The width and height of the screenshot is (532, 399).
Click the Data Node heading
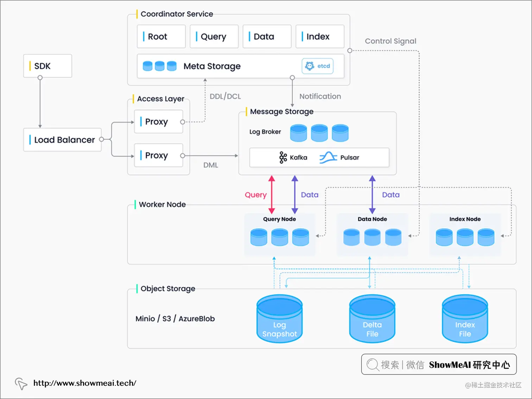point(372,219)
